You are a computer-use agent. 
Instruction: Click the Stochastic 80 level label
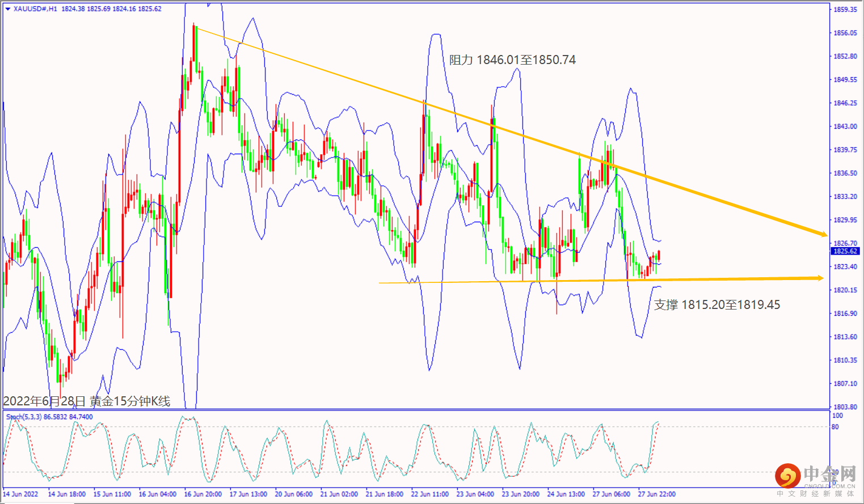836,427
